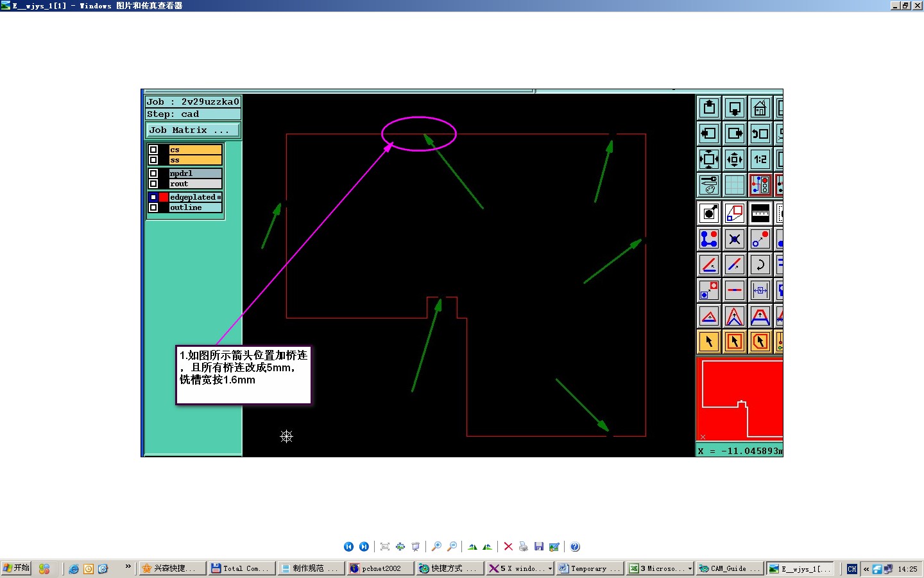Screen dimensions: 924x578
Task: Click the red-blue angle line tool icon
Action: coord(709,265)
